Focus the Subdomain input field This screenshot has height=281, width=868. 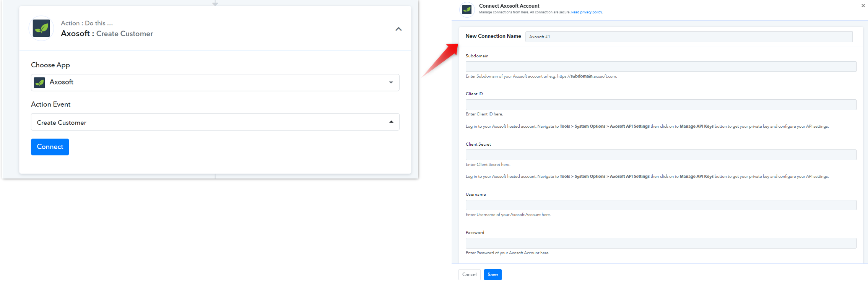click(x=661, y=67)
